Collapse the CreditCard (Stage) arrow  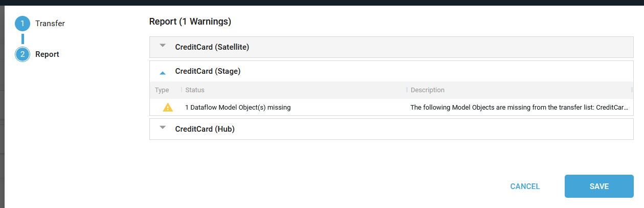163,73
